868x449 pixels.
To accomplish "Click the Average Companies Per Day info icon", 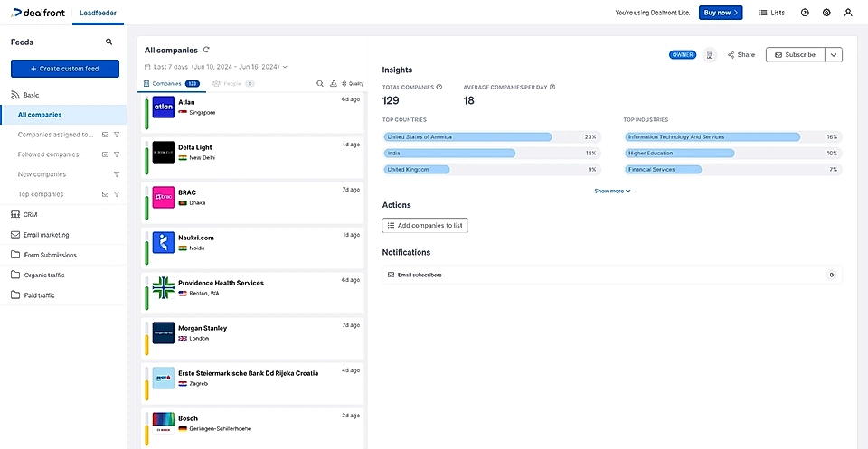I will click(x=552, y=87).
